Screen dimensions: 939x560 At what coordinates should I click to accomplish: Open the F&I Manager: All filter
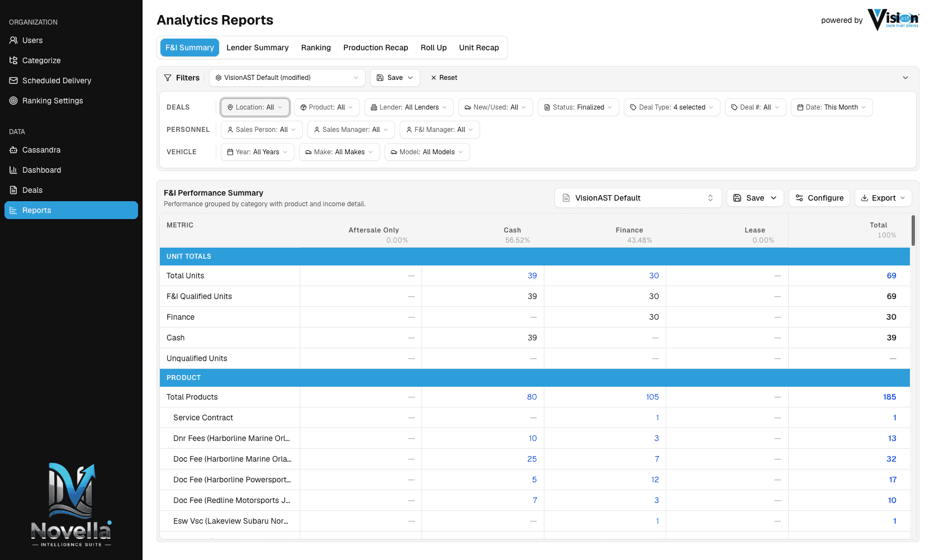[x=440, y=130]
